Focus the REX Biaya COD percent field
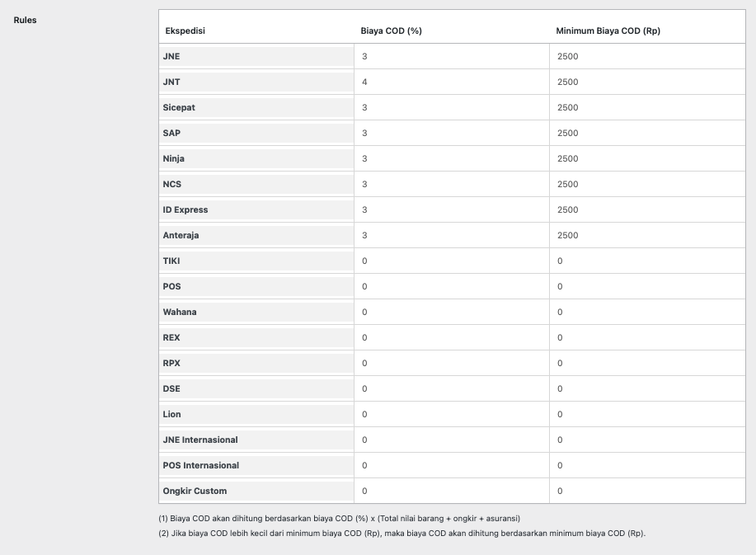The height and width of the screenshot is (555, 756). point(451,337)
